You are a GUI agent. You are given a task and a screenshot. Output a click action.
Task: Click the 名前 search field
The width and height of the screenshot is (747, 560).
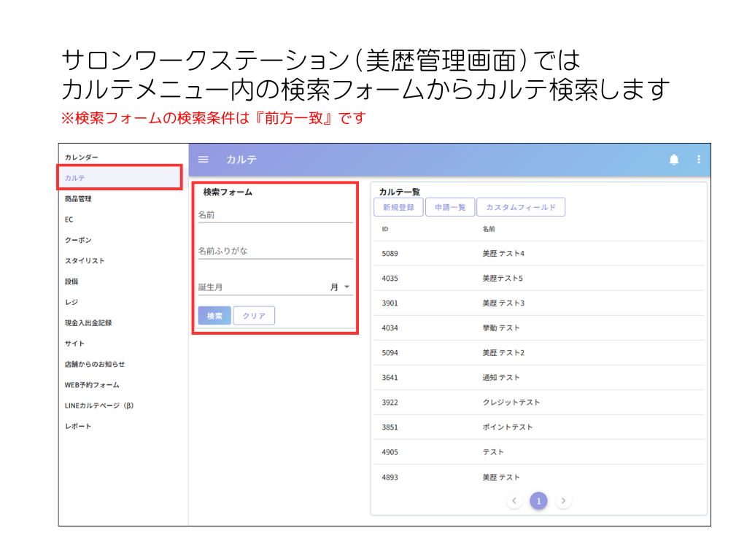[x=275, y=215]
